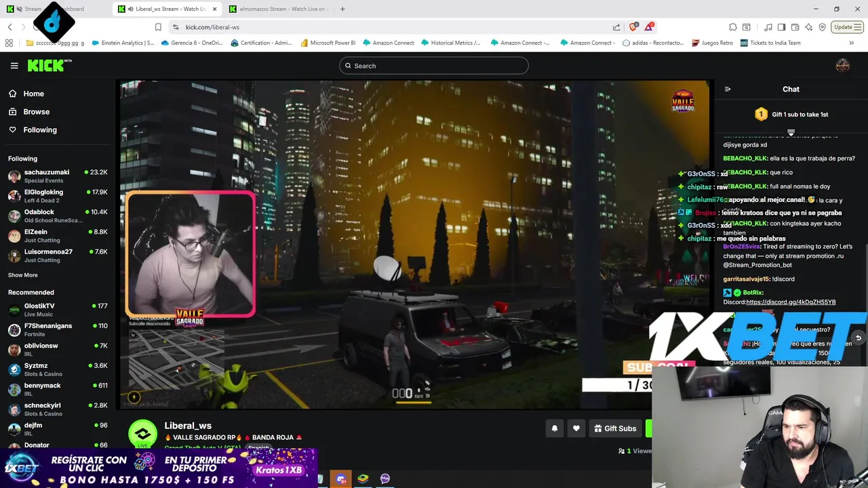Click the Discord icon in the taskbar
Image resolution: width=868 pixels, height=488 pixels.
[x=340, y=479]
